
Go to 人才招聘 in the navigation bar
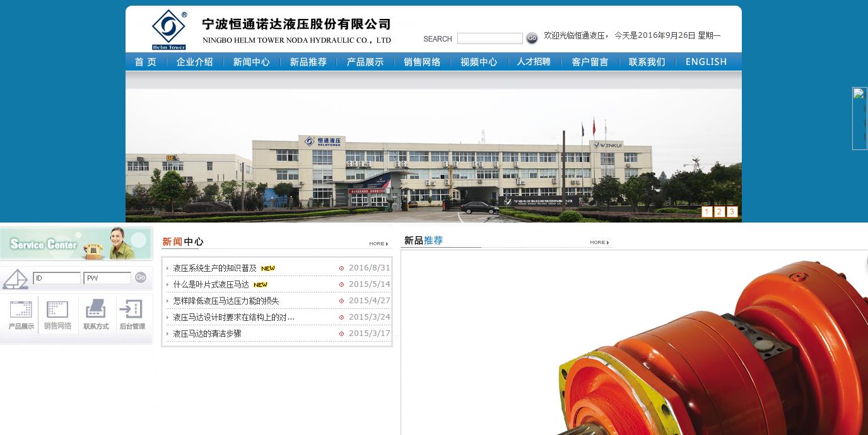pos(534,62)
